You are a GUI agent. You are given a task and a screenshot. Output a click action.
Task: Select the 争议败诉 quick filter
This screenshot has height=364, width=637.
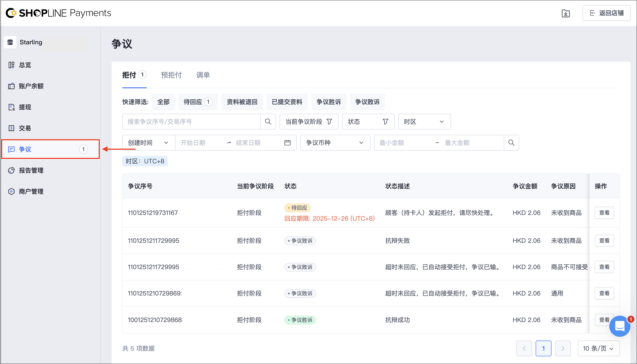367,102
